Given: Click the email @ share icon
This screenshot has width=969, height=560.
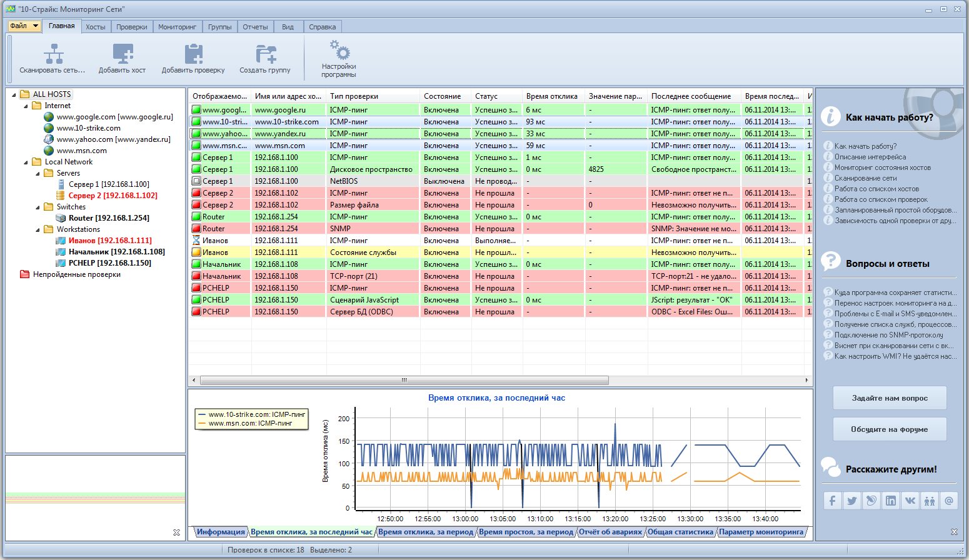Looking at the screenshot, I should coord(949,501).
